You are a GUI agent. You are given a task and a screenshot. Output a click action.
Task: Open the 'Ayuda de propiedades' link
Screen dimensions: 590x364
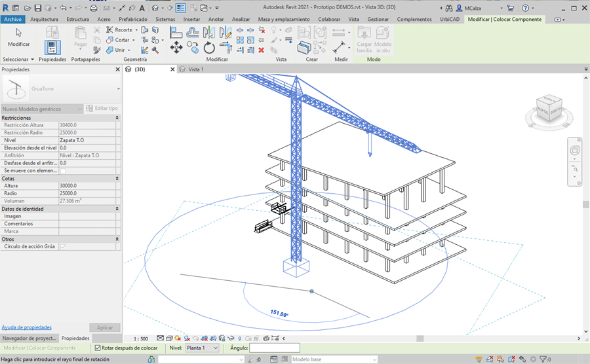click(x=26, y=327)
